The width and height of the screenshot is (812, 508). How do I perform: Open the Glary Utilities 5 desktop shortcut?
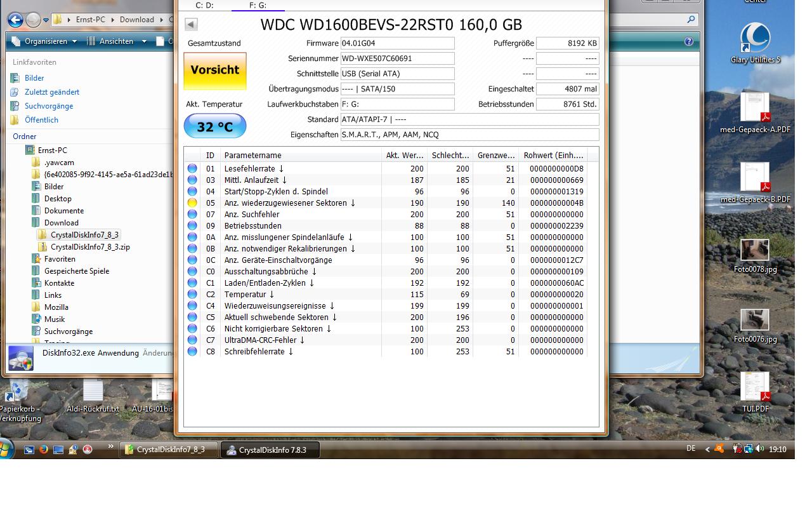pyautogui.click(x=755, y=43)
